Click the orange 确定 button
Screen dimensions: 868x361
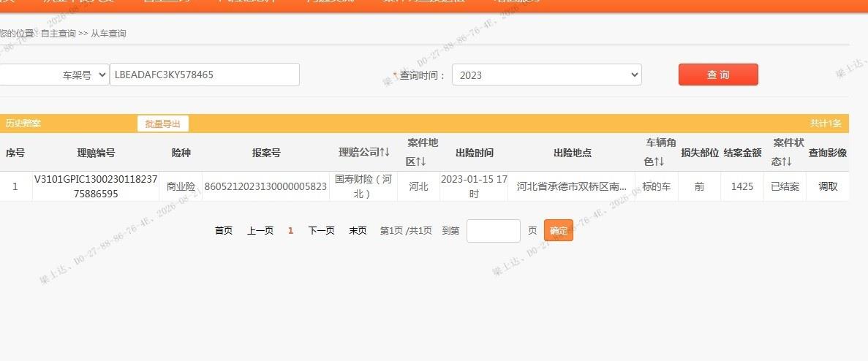[559, 230]
